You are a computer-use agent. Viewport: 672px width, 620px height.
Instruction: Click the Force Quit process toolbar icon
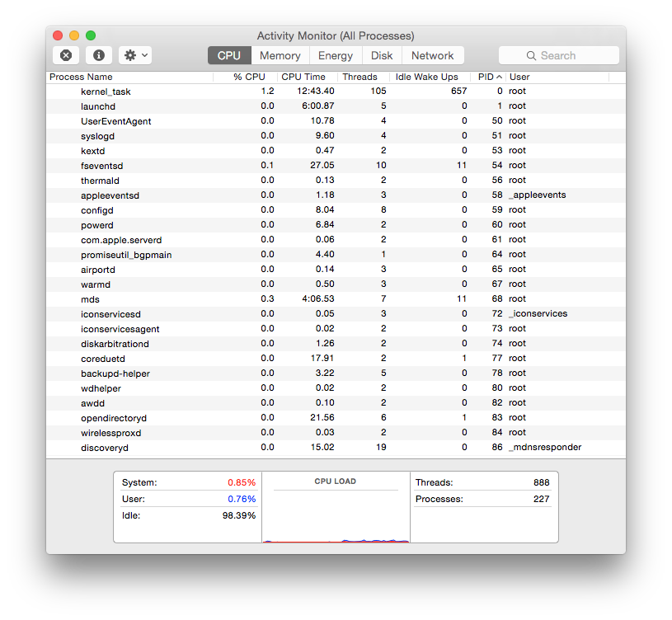66,55
